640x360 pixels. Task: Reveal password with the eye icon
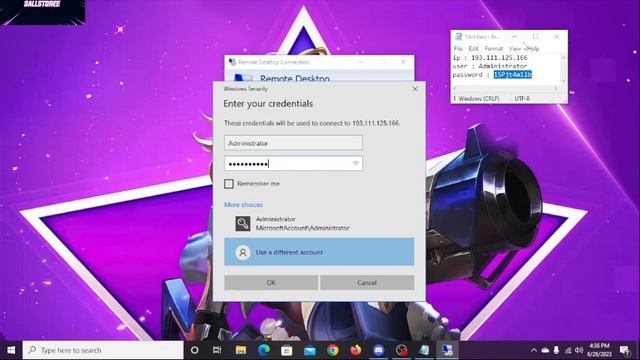356,163
